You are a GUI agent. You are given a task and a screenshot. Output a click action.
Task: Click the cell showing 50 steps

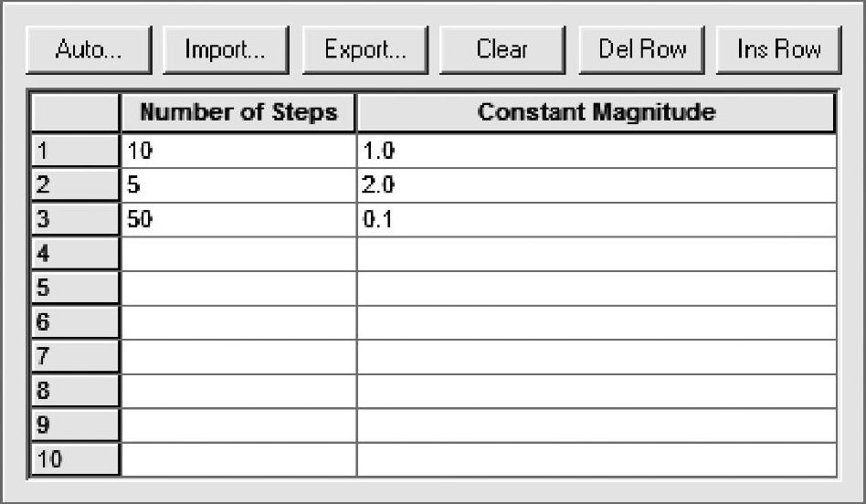click(238, 220)
